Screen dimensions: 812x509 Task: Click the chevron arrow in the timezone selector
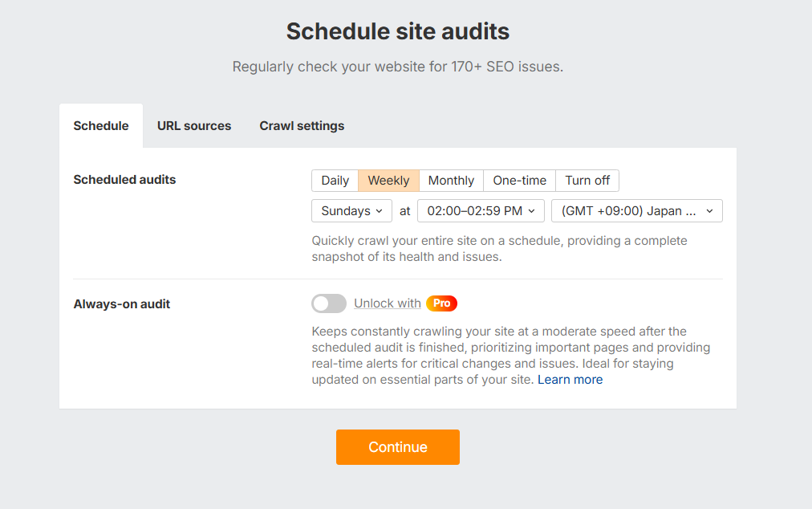coord(709,211)
